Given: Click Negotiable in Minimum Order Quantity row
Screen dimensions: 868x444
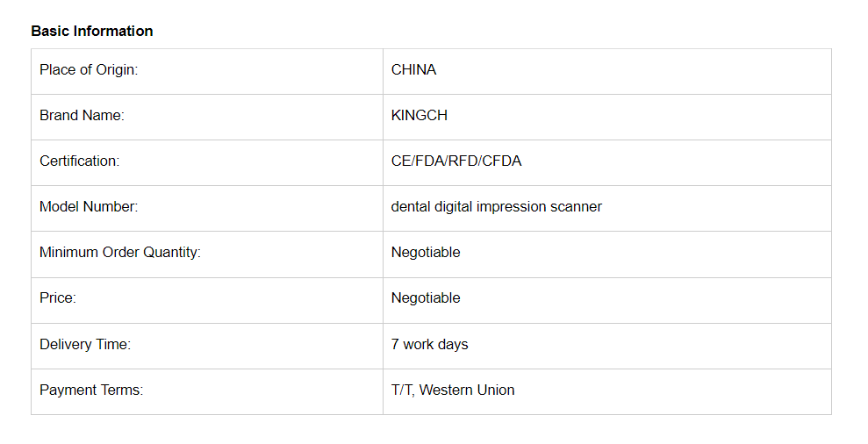Looking at the screenshot, I should pos(426,253).
